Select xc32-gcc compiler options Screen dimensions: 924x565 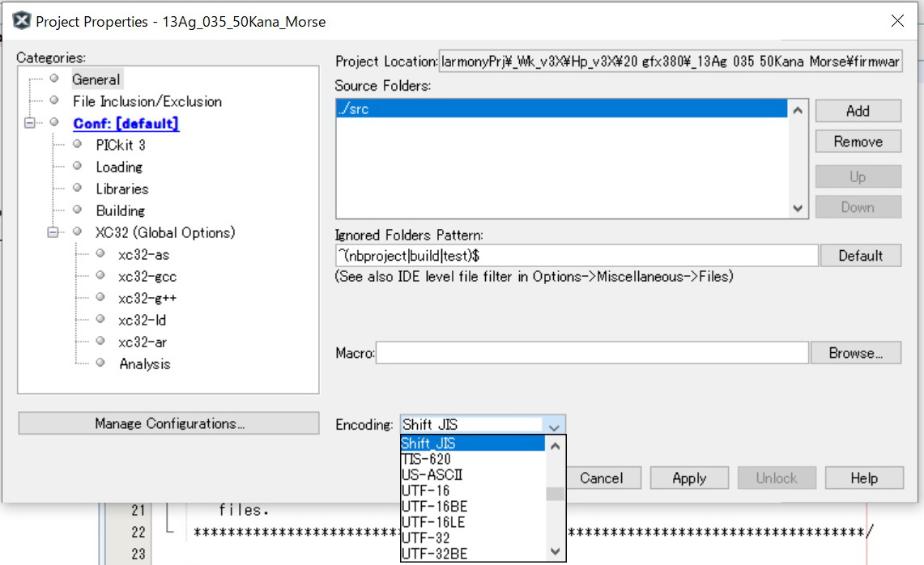click(147, 276)
